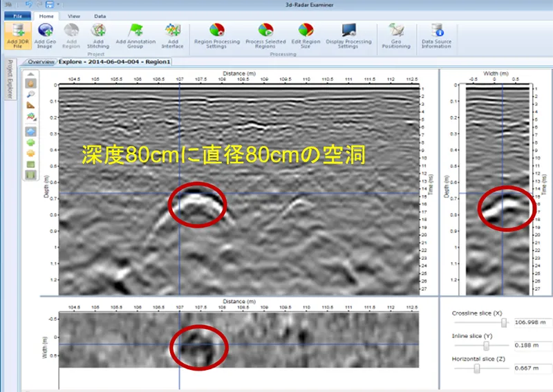Click the Crossline slice (X) slider

click(x=505, y=322)
